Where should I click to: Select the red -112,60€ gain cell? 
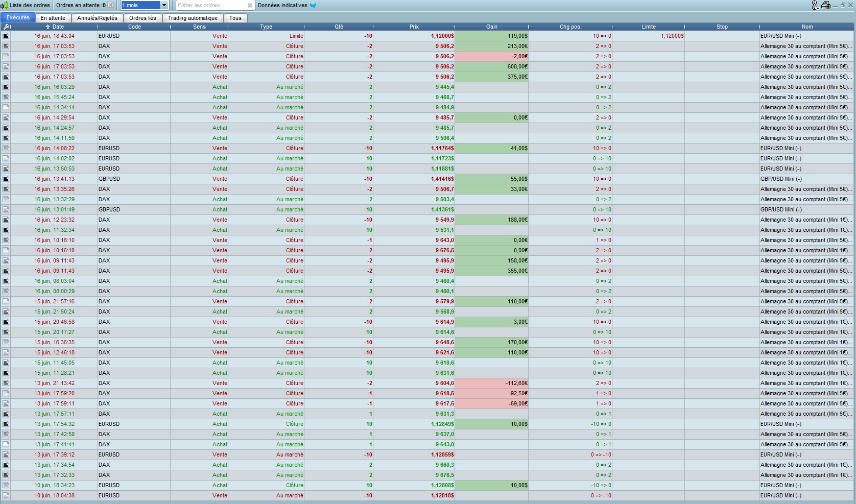point(491,383)
